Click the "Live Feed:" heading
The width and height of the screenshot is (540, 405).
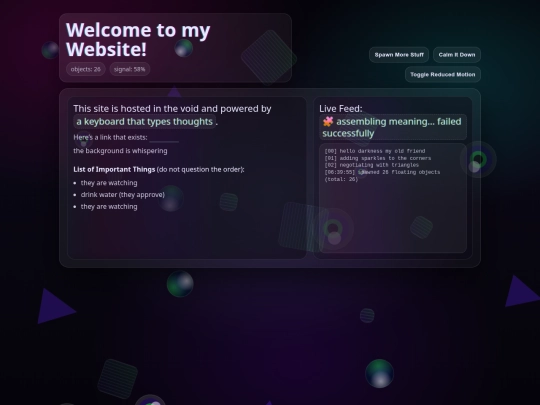tap(341, 108)
